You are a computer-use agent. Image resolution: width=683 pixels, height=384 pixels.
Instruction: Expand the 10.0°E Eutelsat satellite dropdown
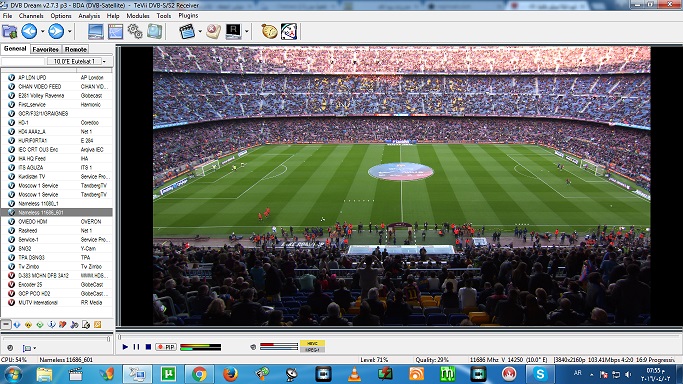[x=104, y=61]
